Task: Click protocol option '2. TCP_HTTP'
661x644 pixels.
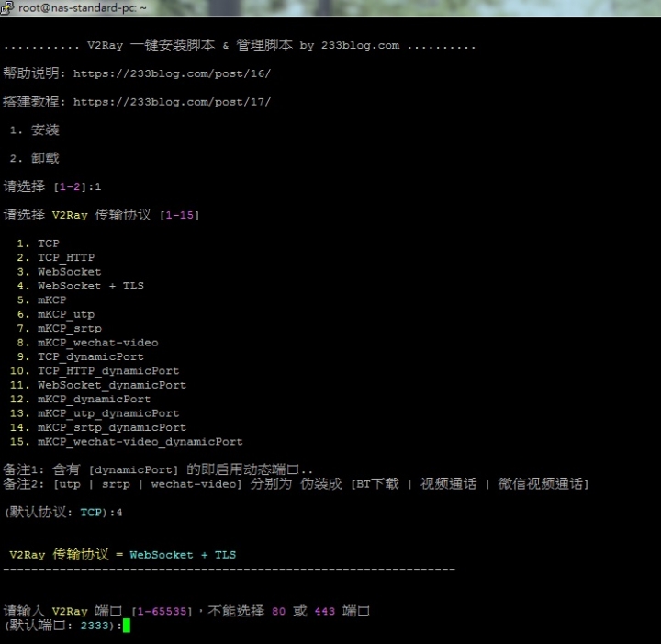Action: 56,257
